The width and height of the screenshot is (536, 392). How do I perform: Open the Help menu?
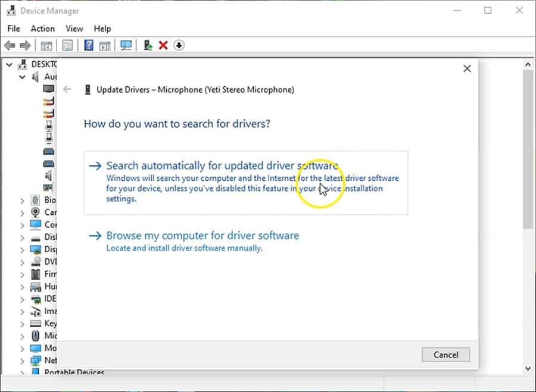(x=102, y=29)
